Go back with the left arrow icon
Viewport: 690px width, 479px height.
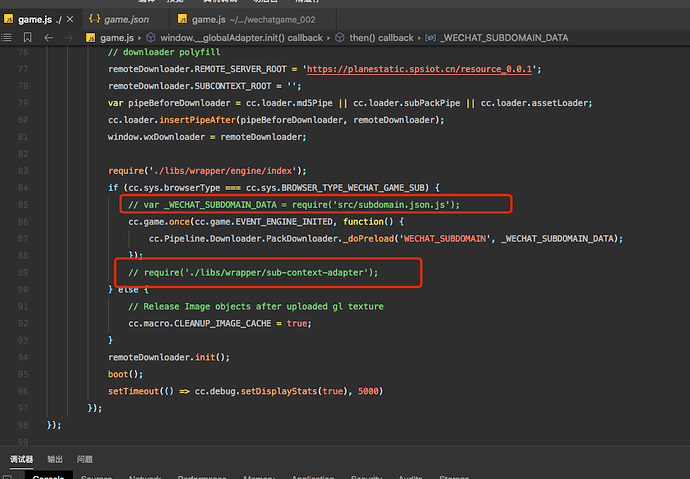click(x=48, y=38)
